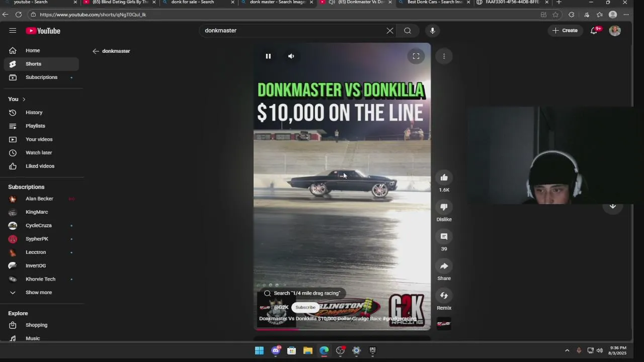This screenshot has width=644, height=362.
Task: Share this Short
Action: [444, 266]
